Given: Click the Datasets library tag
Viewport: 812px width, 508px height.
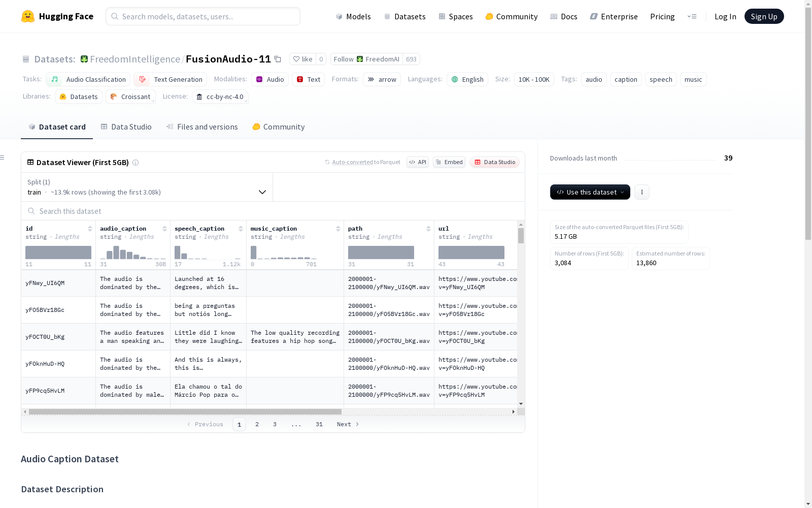Looking at the screenshot, I should click(x=79, y=97).
